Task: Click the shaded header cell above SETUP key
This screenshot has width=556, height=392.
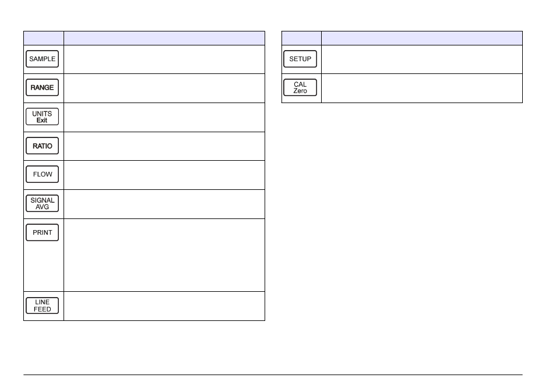Action: [x=301, y=38]
